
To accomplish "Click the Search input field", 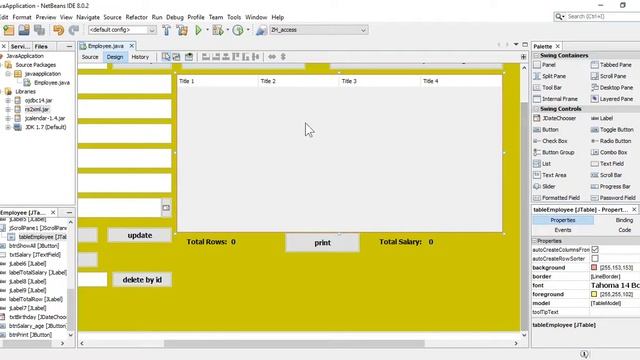I will click(x=603, y=16).
